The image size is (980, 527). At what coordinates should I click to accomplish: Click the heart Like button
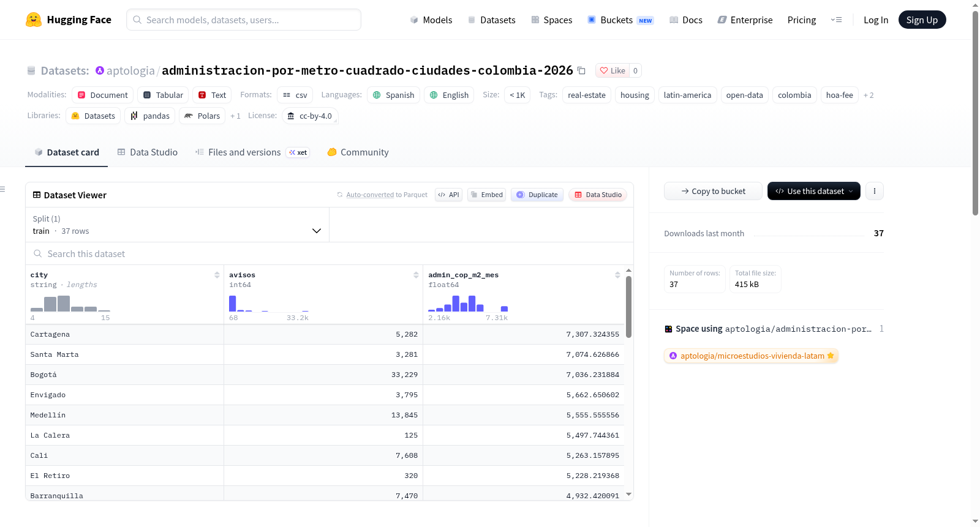pos(612,70)
